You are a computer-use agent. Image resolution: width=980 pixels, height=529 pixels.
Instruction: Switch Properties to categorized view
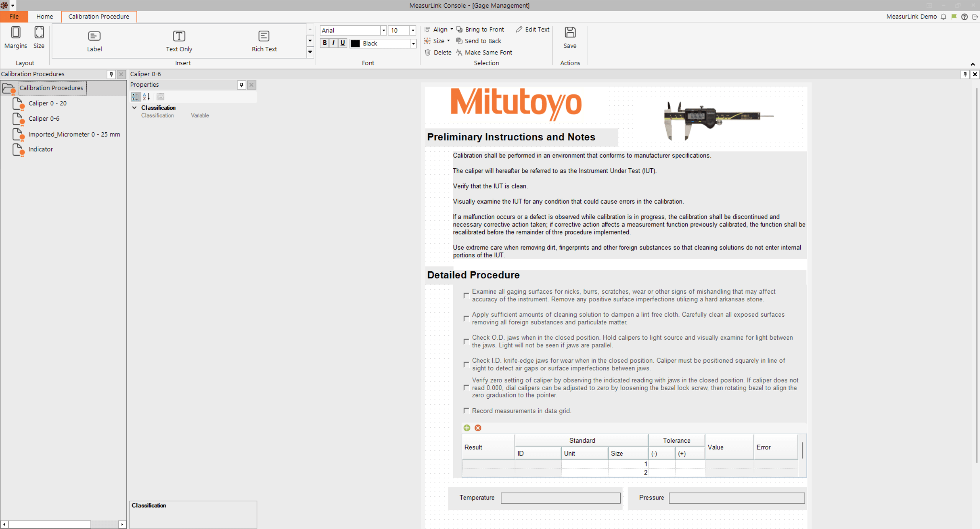pyautogui.click(x=136, y=97)
